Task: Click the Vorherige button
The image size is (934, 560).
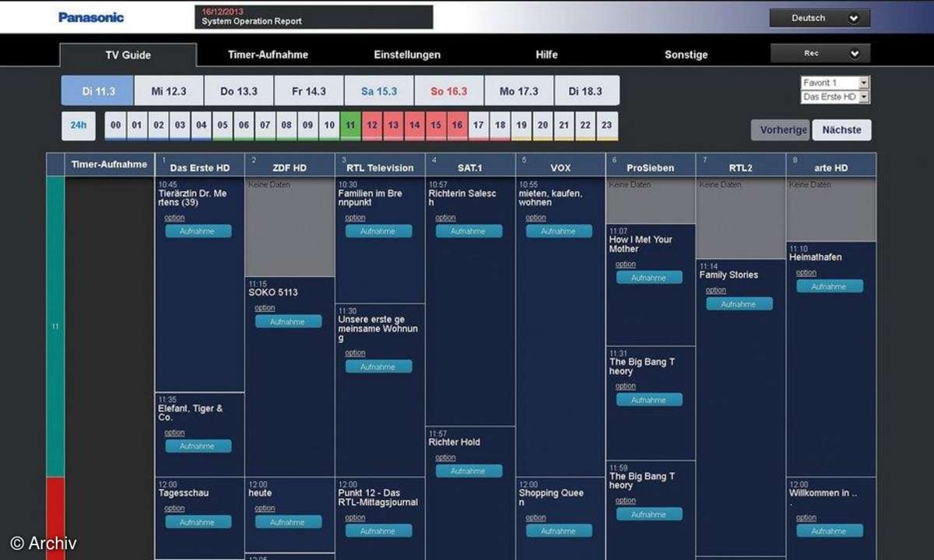Action: [x=781, y=130]
